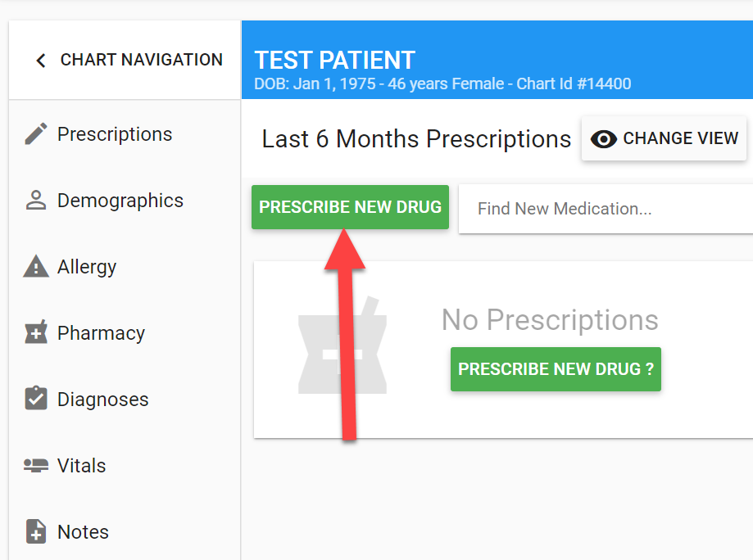Click the Last 6 Months Prescriptions heading
This screenshot has width=753, height=560.
tap(415, 138)
